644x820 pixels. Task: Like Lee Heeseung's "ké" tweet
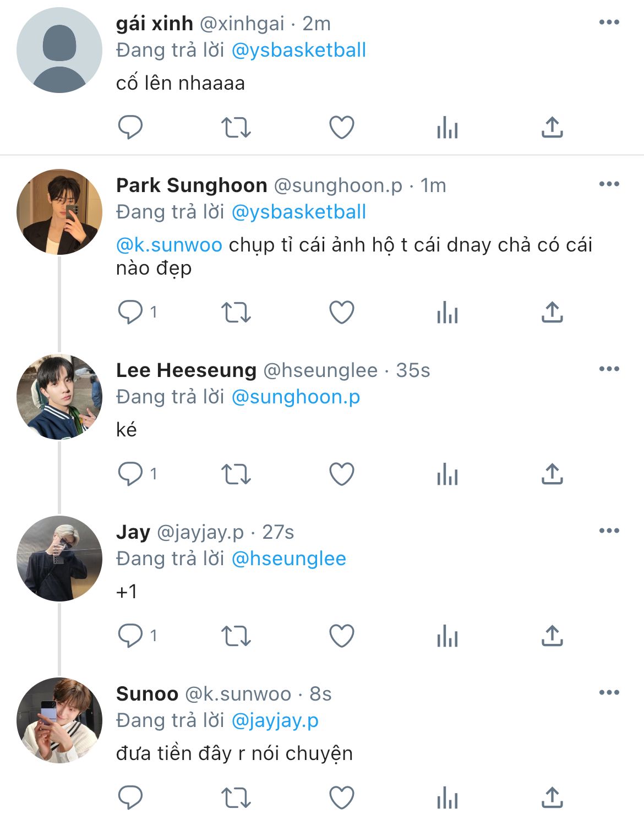(x=341, y=474)
